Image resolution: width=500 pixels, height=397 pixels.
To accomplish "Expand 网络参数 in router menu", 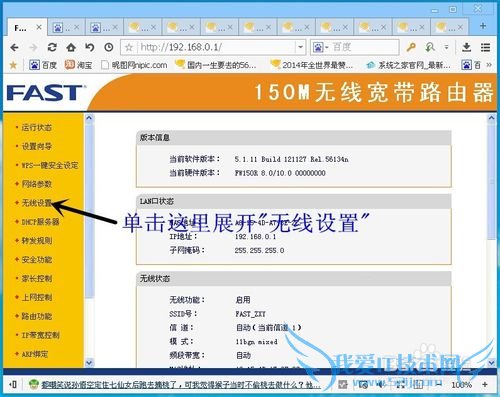I will tap(37, 184).
